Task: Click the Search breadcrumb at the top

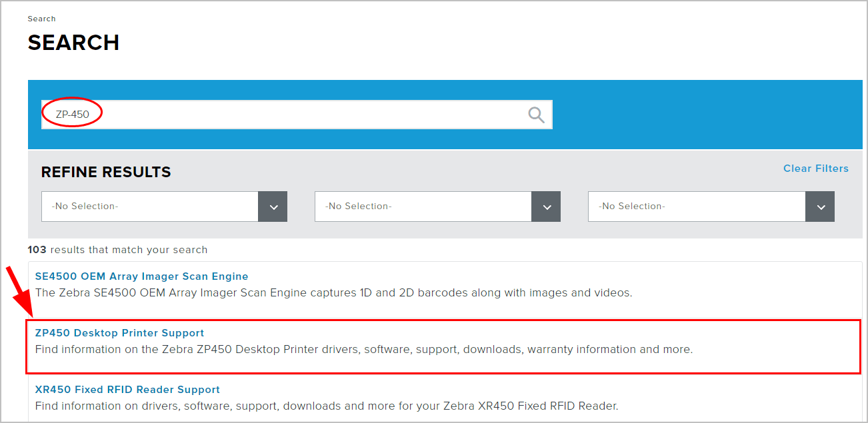Action: tap(41, 19)
